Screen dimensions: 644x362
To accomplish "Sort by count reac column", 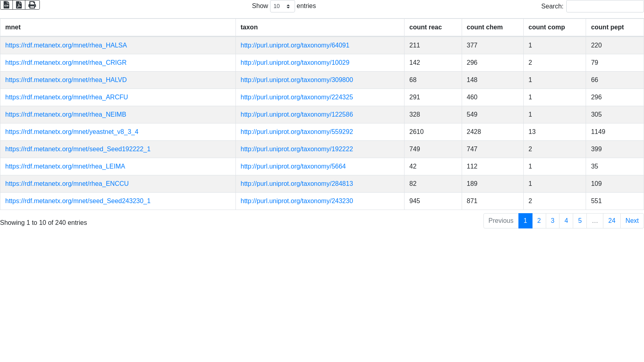I will (425, 27).
